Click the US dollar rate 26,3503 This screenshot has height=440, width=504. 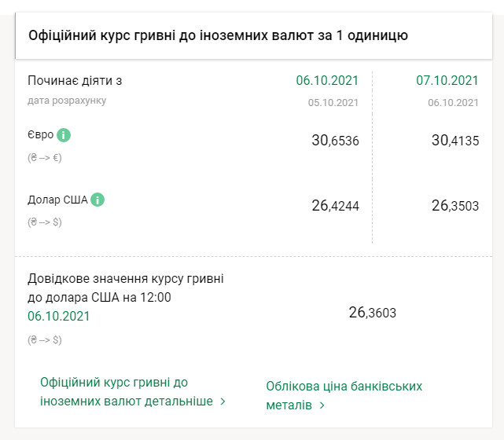pos(454,206)
